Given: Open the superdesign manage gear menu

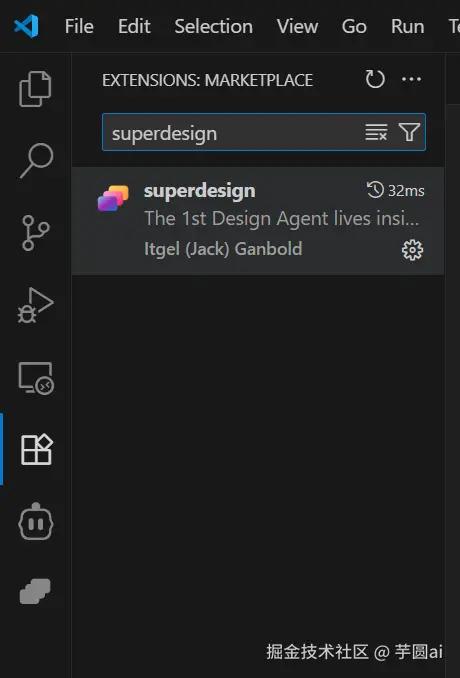Looking at the screenshot, I should click(x=412, y=250).
